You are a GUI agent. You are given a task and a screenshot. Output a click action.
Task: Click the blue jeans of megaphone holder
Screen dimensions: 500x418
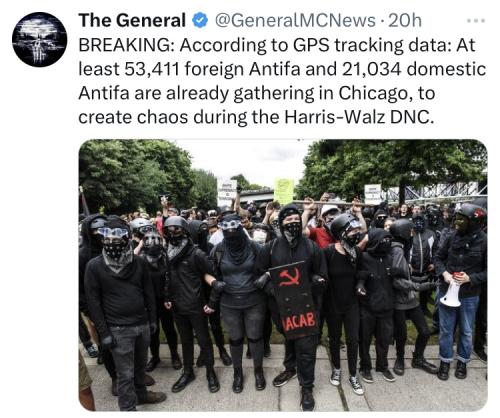(x=459, y=325)
